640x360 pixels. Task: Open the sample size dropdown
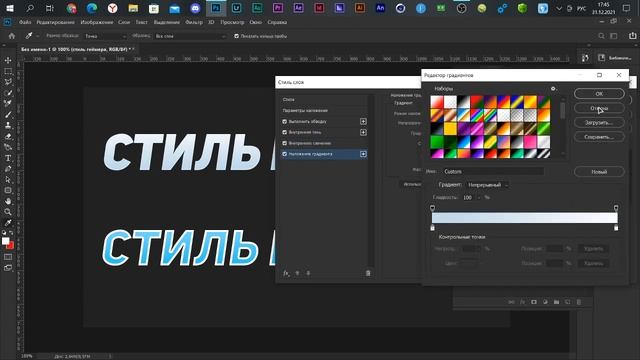(105, 36)
